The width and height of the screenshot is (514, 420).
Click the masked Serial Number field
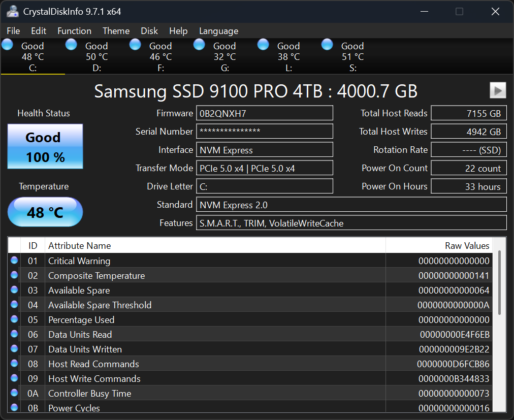[x=265, y=131]
